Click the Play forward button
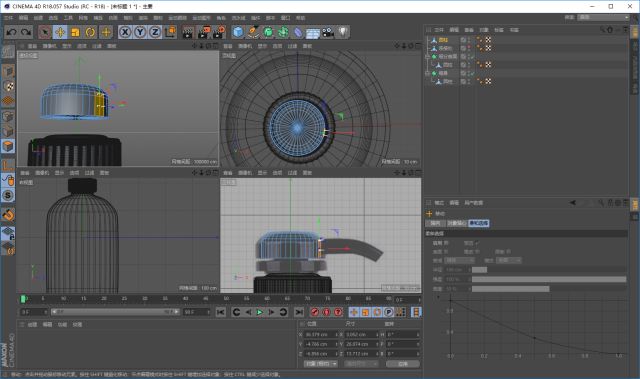 260,312
